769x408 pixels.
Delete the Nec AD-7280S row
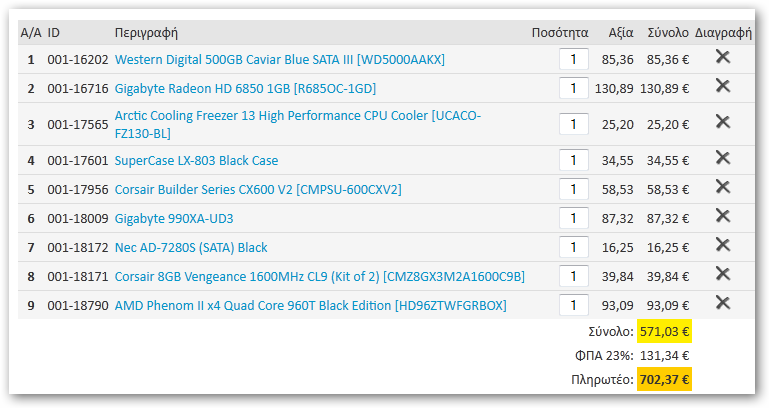[x=722, y=245]
